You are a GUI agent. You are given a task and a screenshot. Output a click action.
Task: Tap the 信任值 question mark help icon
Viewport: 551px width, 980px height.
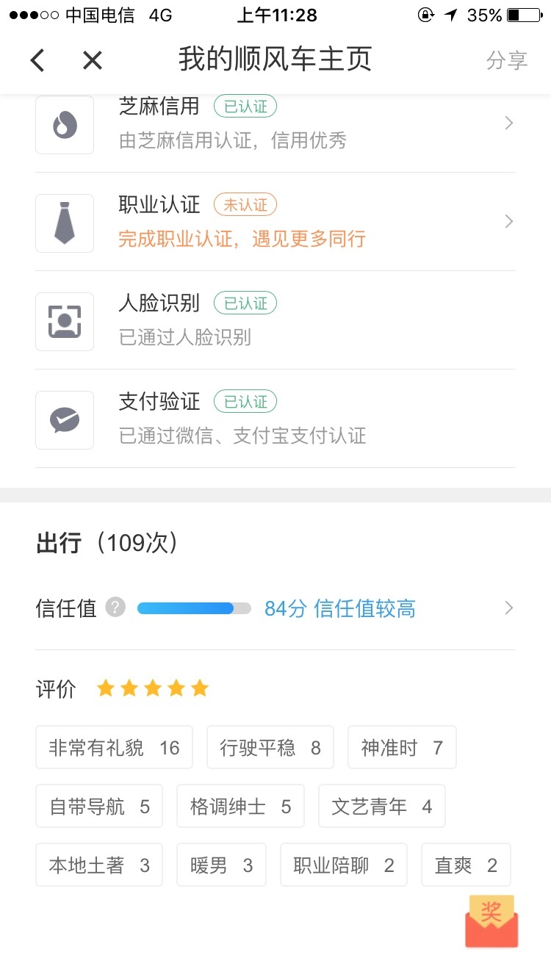tap(115, 608)
